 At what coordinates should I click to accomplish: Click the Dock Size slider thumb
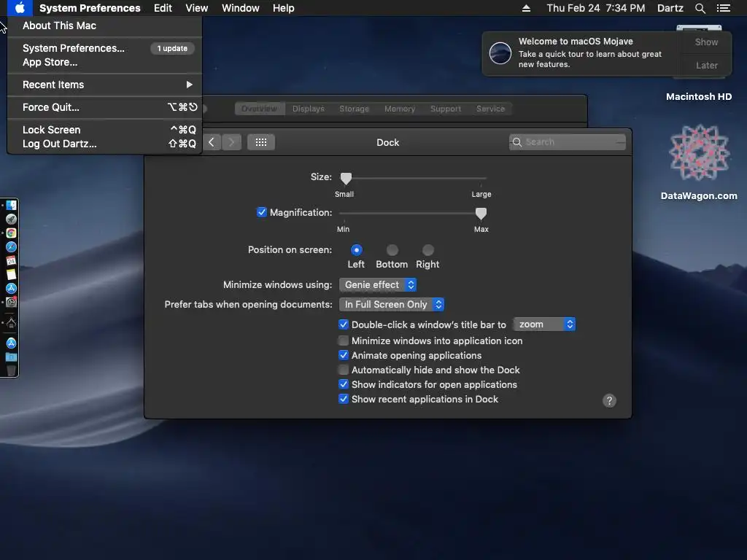[346, 178]
